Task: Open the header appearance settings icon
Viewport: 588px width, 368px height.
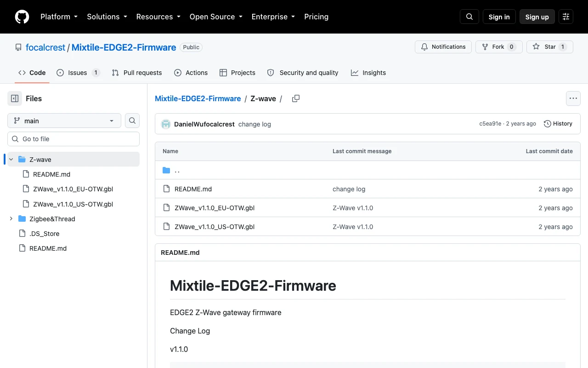Action: (x=566, y=17)
